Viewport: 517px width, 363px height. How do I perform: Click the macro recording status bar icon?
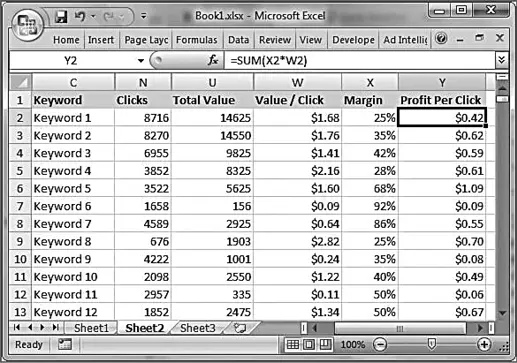(65, 344)
